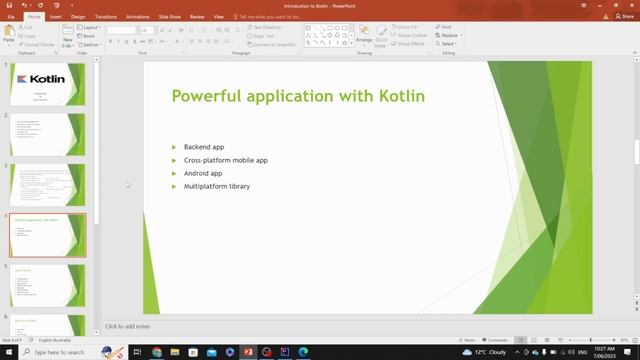
Task: Click PowerPoint icon in taskbar
Action: (x=248, y=352)
